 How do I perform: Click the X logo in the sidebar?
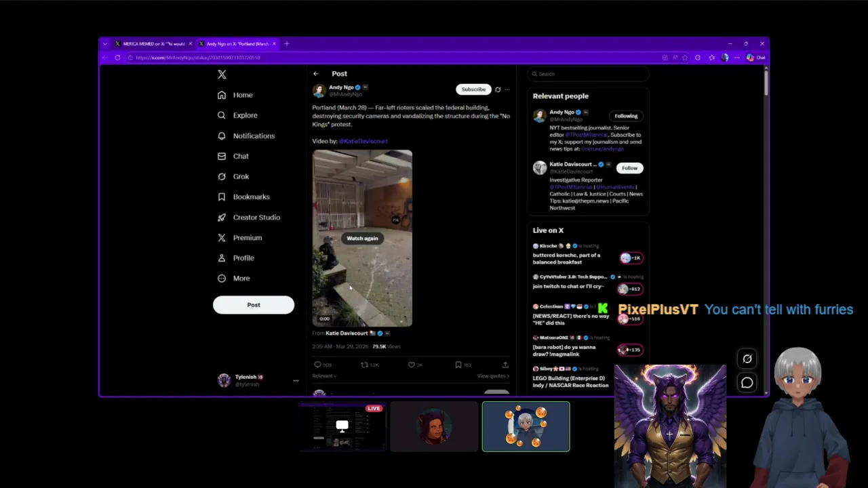[222, 75]
